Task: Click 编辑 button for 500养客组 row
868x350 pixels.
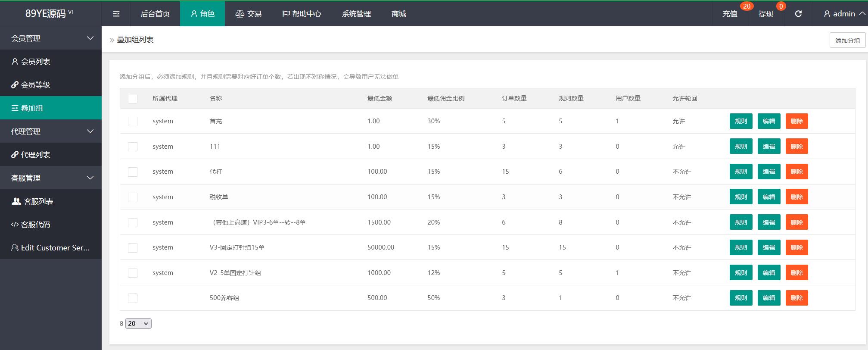Action: tap(769, 298)
